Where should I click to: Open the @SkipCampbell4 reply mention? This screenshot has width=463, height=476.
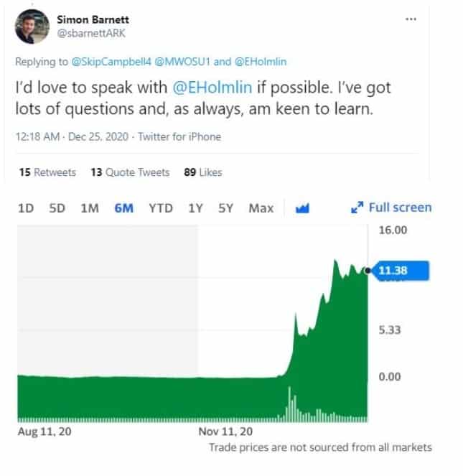pos(111,62)
